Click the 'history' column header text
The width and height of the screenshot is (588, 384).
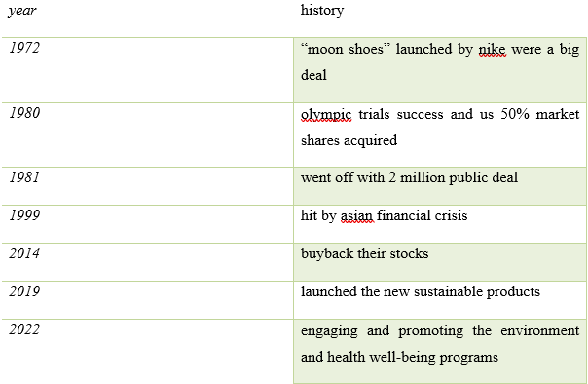coord(322,10)
